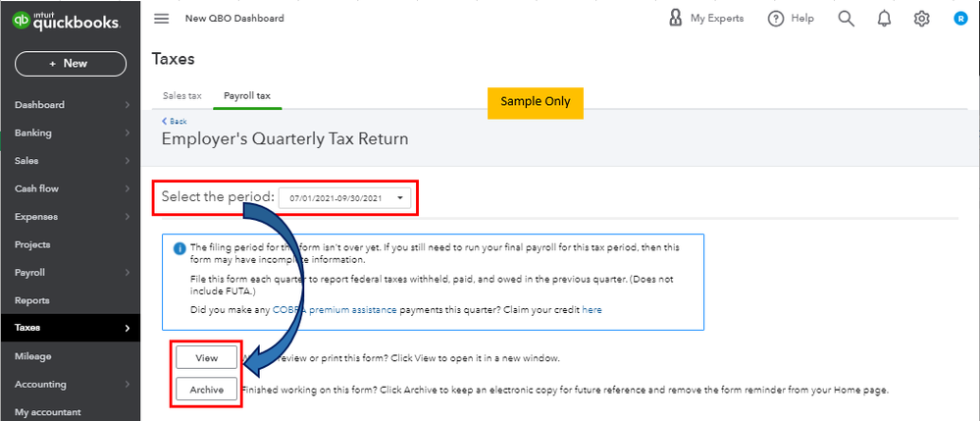Select the Payroll tax tab

[247, 96]
